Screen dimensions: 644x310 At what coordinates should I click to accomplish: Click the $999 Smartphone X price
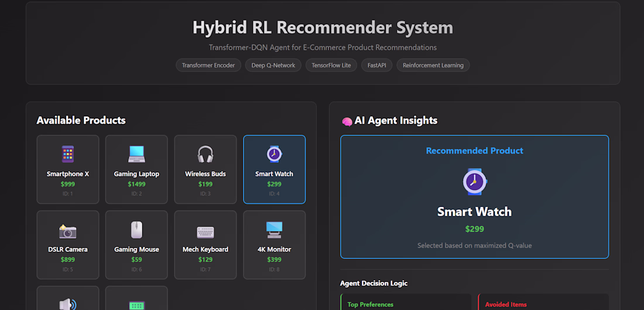tap(68, 184)
